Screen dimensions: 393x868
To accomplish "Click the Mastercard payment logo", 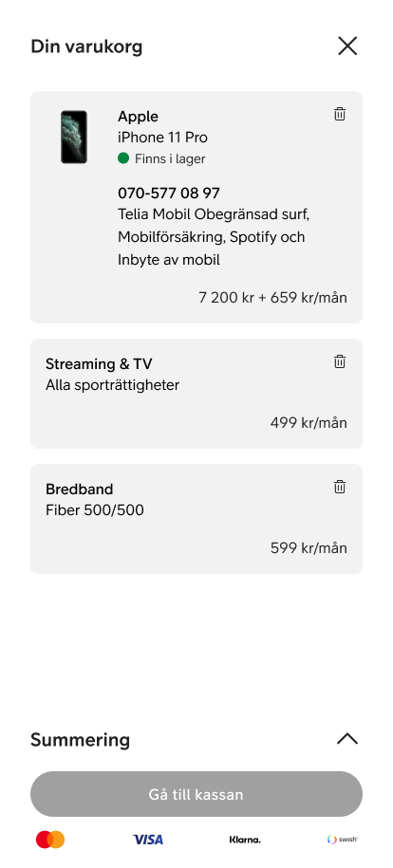I will [x=50, y=840].
